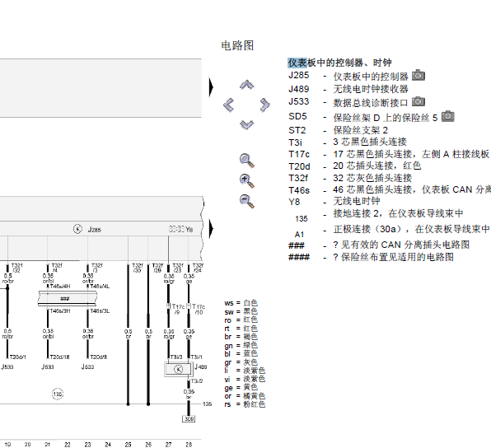The image size is (491, 448).
Task: Click the rs = 粉红色 color code
Action: [245, 404]
